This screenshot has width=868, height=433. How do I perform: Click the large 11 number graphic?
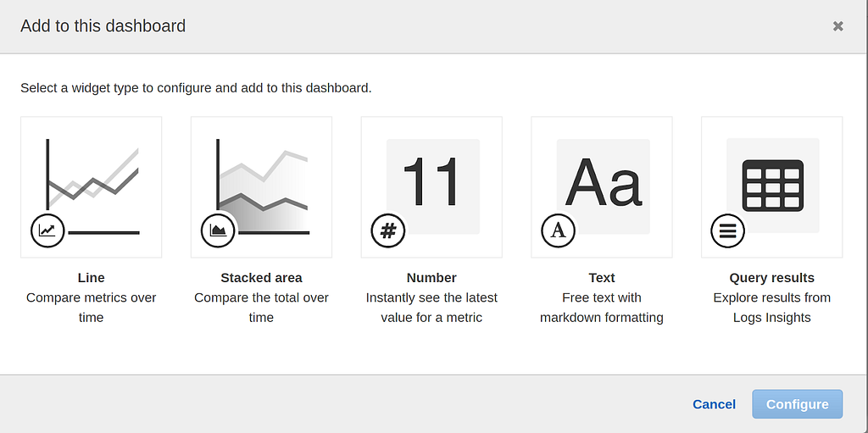coord(431,181)
